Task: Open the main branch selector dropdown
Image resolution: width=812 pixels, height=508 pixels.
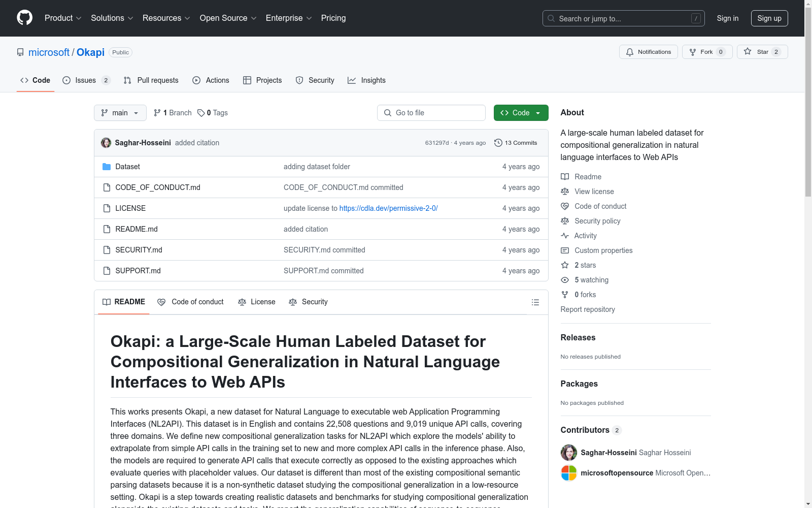Action: tap(120, 113)
